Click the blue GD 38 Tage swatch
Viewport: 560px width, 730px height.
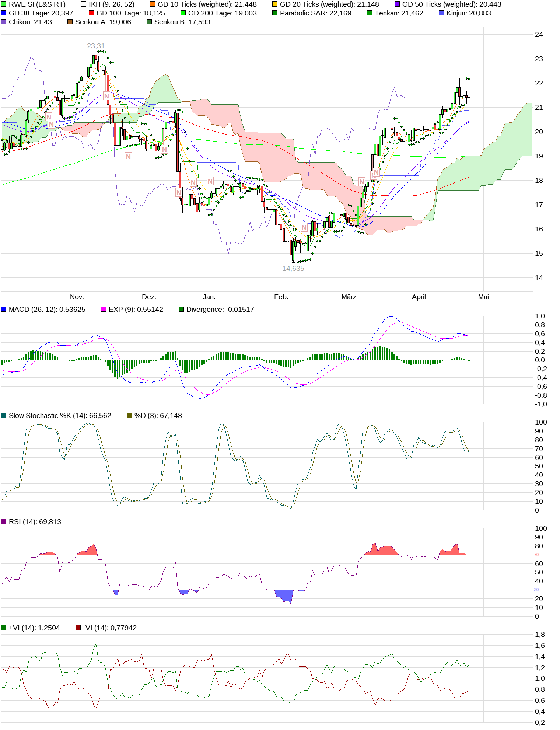tap(4, 13)
